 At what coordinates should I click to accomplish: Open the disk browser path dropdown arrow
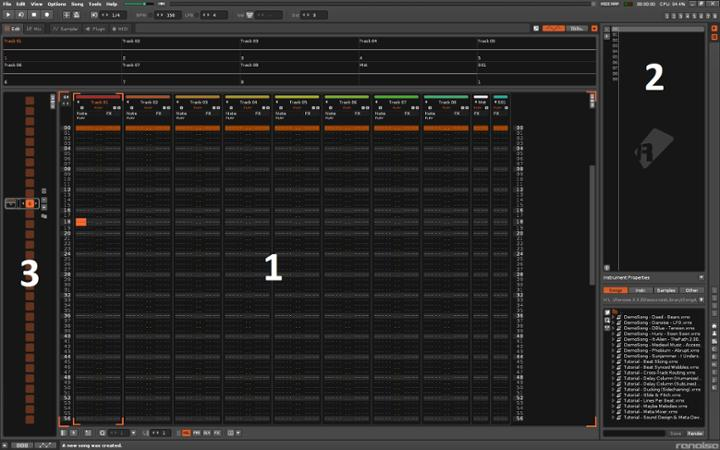[701, 300]
